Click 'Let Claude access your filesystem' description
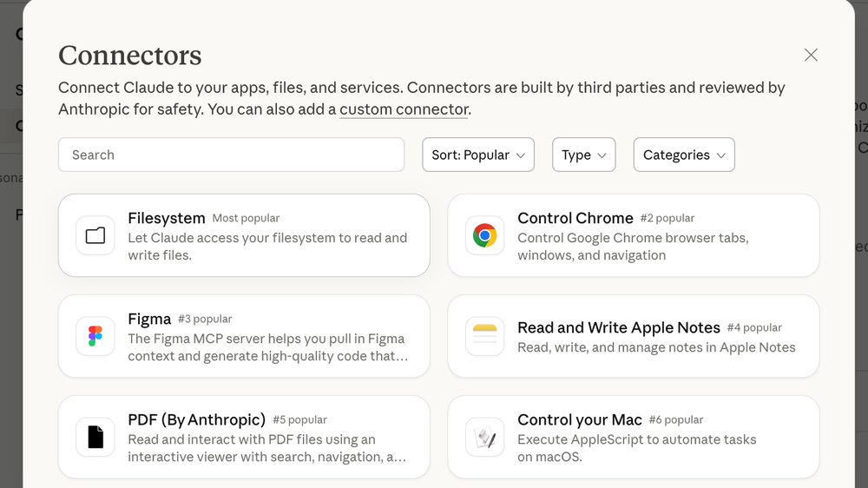 point(267,247)
